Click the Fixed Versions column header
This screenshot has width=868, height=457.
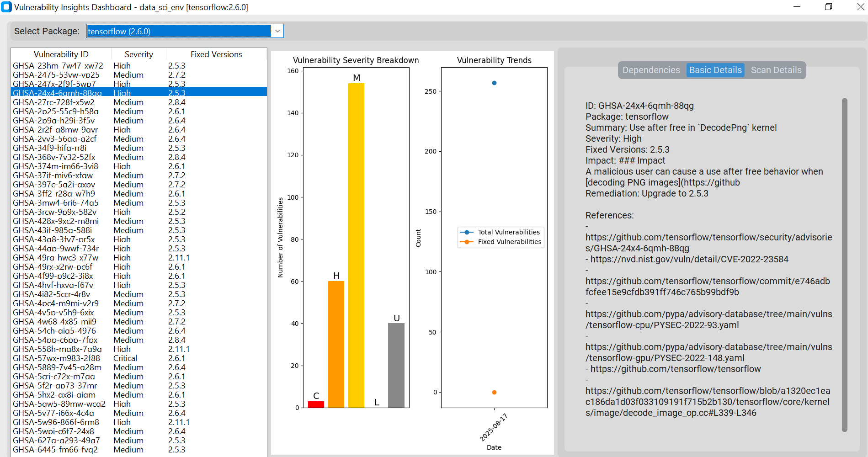[216, 54]
